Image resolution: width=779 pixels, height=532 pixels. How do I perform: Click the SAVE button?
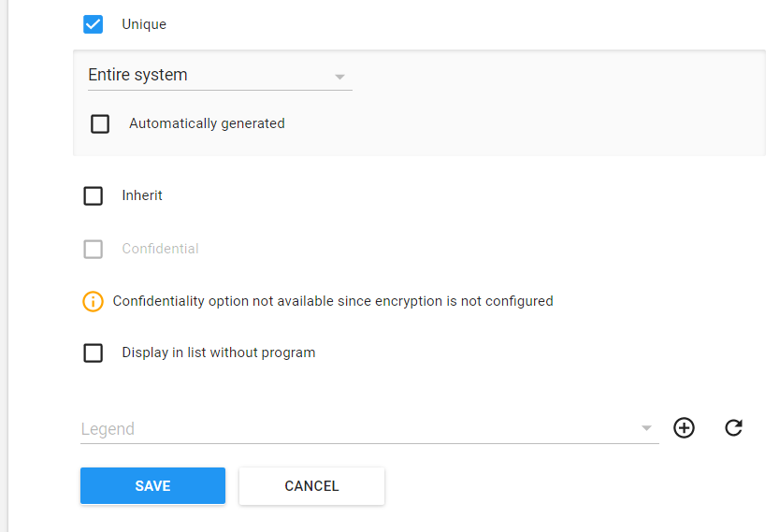(152, 485)
